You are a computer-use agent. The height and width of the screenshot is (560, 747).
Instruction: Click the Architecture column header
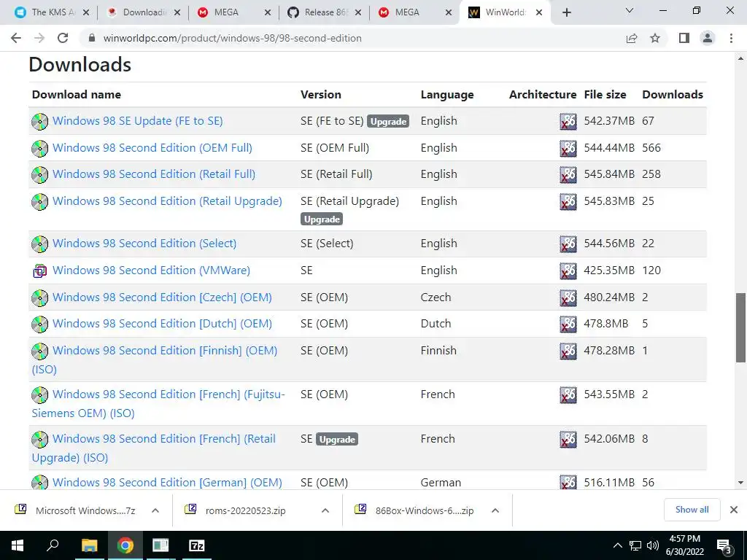pos(543,95)
